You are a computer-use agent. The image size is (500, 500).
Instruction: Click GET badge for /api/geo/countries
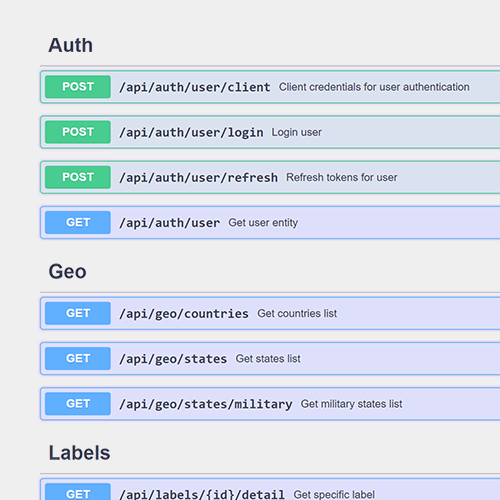(x=78, y=313)
